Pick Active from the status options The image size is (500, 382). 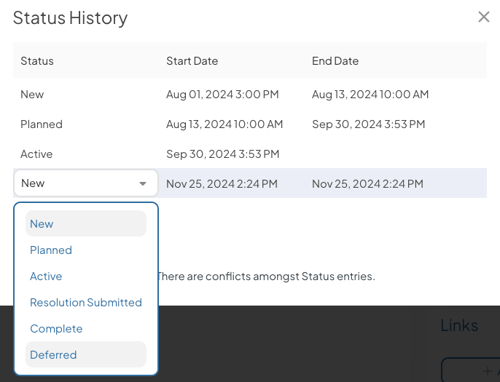point(86,276)
